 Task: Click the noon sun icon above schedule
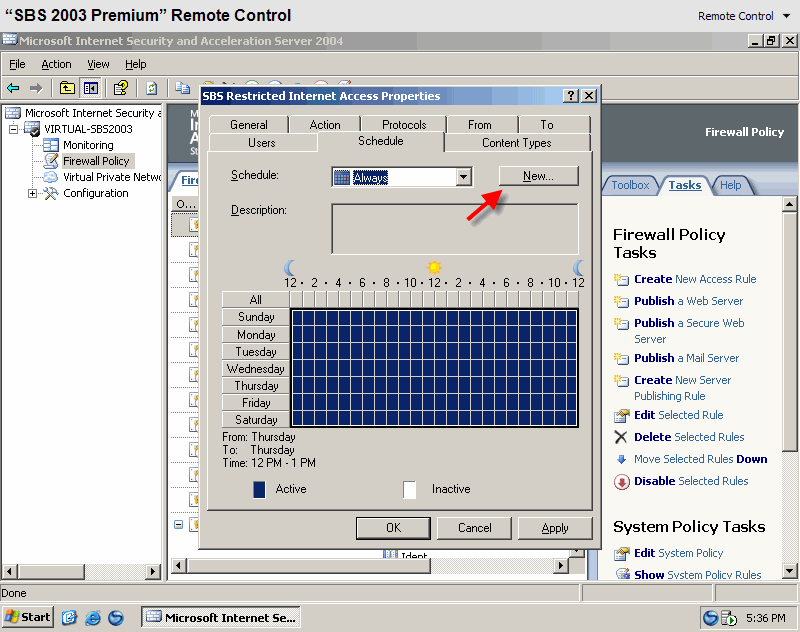click(434, 267)
